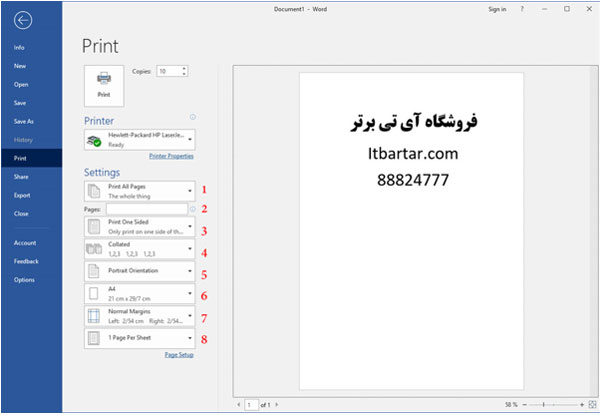Open Options in the sidebar
This screenshot has height=415, width=600.
point(24,280)
